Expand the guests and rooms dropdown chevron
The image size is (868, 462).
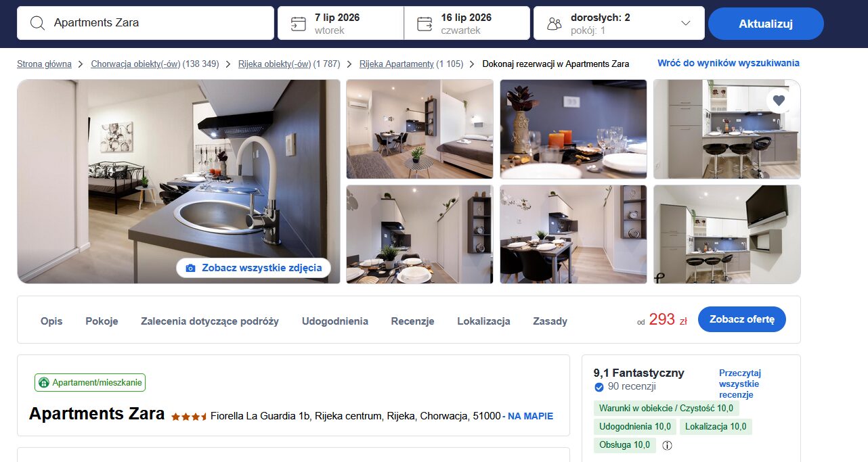pos(685,23)
